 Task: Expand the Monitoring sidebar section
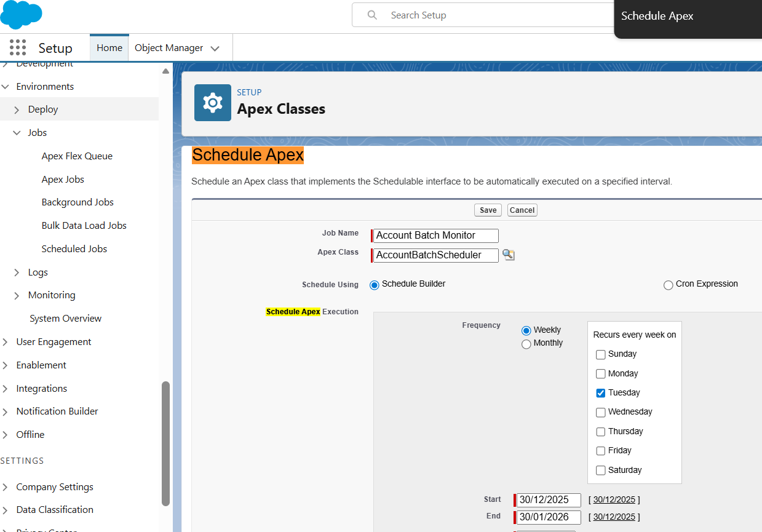pyautogui.click(x=17, y=296)
